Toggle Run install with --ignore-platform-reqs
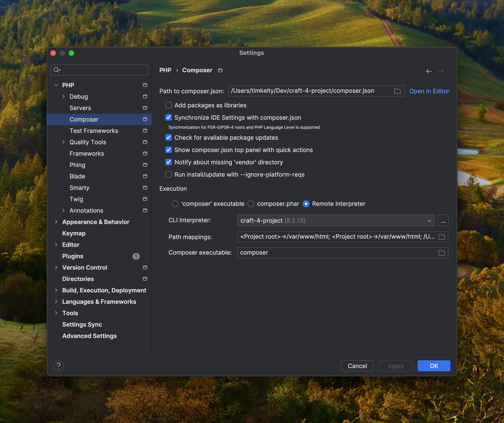 (169, 175)
